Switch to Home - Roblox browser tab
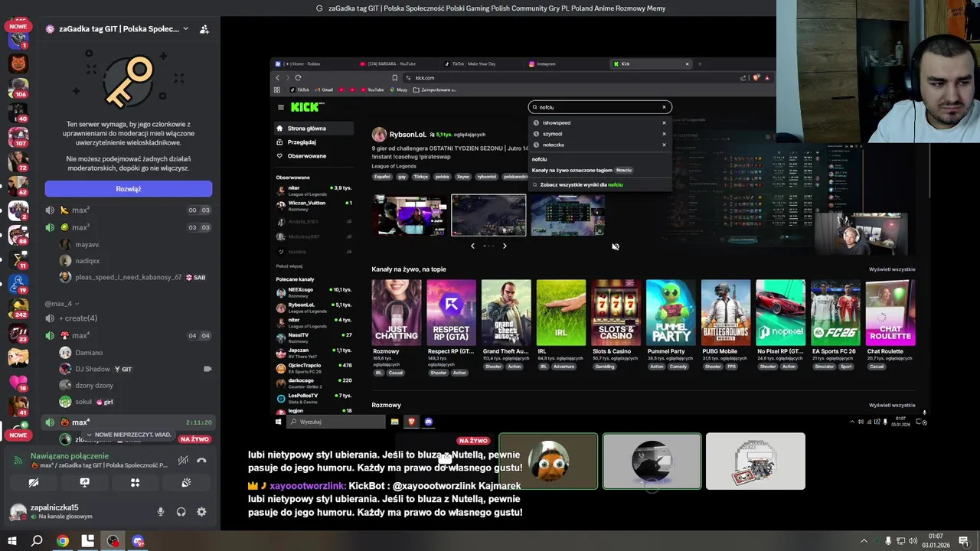Image resolution: width=980 pixels, height=551 pixels. click(x=314, y=64)
